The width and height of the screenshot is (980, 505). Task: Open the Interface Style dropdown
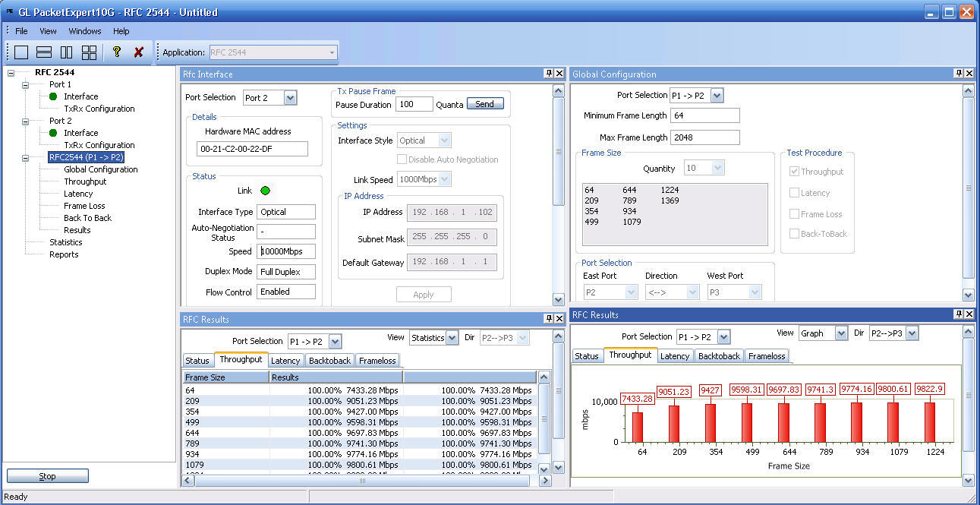[x=445, y=140]
